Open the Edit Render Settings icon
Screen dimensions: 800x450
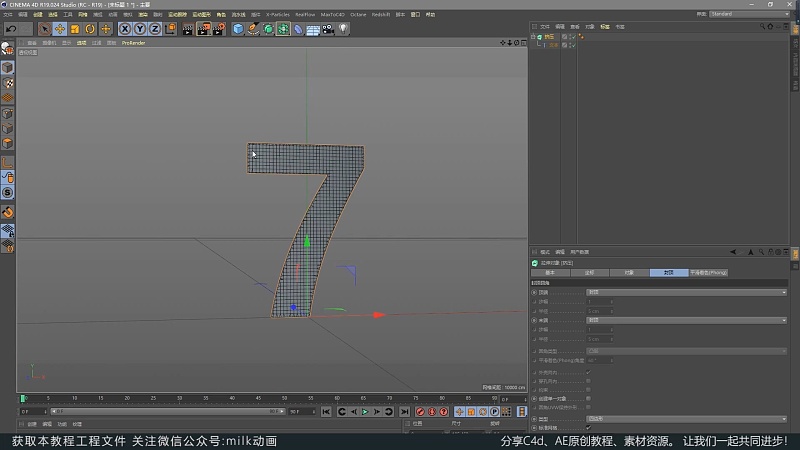(219, 29)
